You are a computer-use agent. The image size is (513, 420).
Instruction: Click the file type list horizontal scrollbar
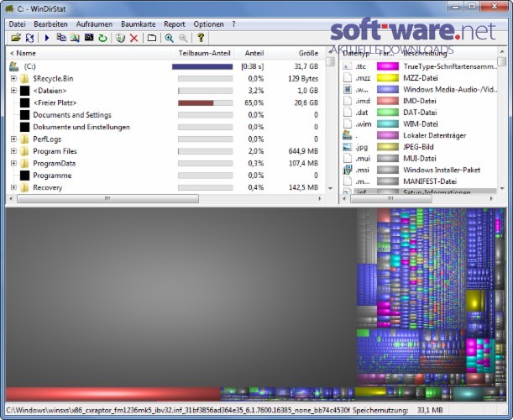point(390,199)
